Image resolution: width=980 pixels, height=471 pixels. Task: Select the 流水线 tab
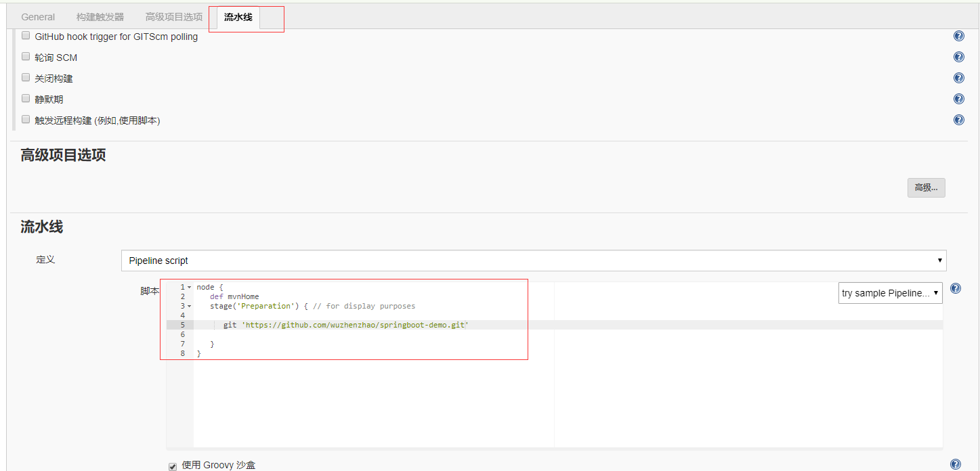(238, 17)
